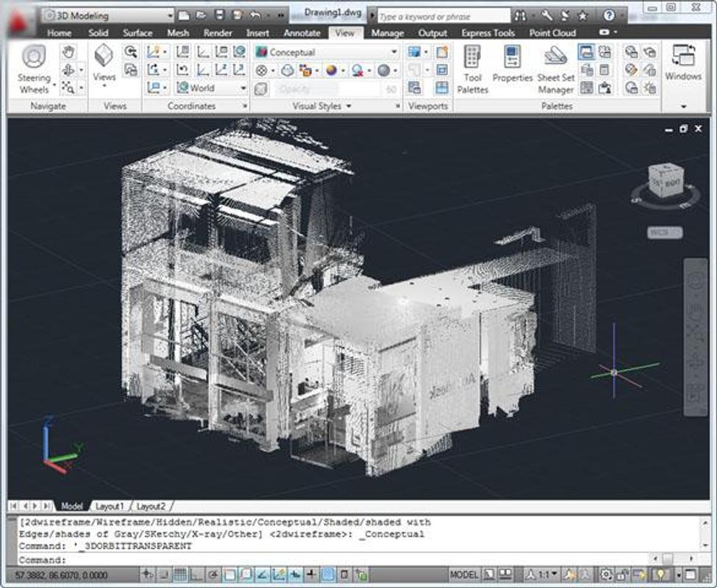
Task: Click the workspace switching gear icon
Action: (x=606, y=574)
